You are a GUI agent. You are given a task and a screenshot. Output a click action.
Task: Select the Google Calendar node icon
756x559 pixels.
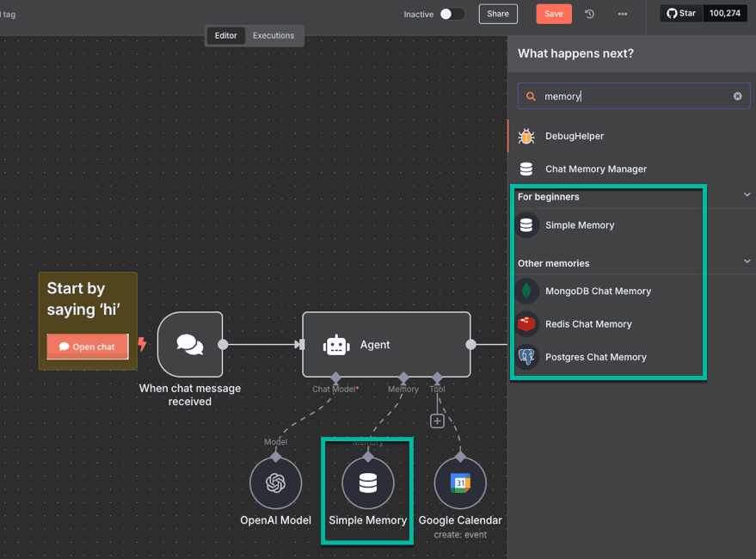point(460,483)
